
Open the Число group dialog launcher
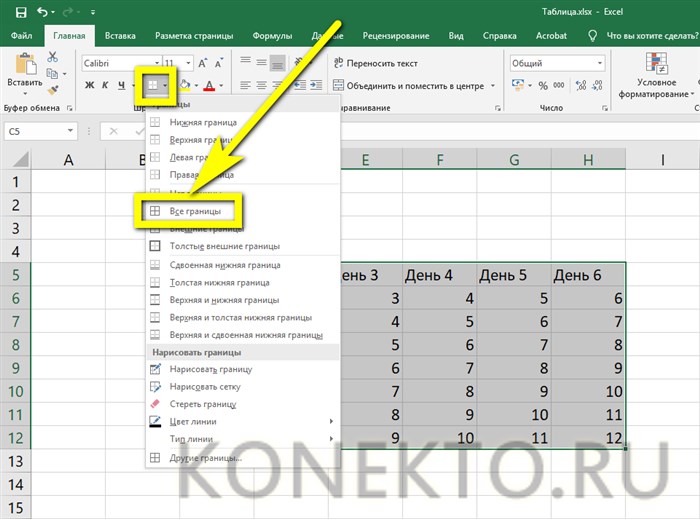[604, 108]
